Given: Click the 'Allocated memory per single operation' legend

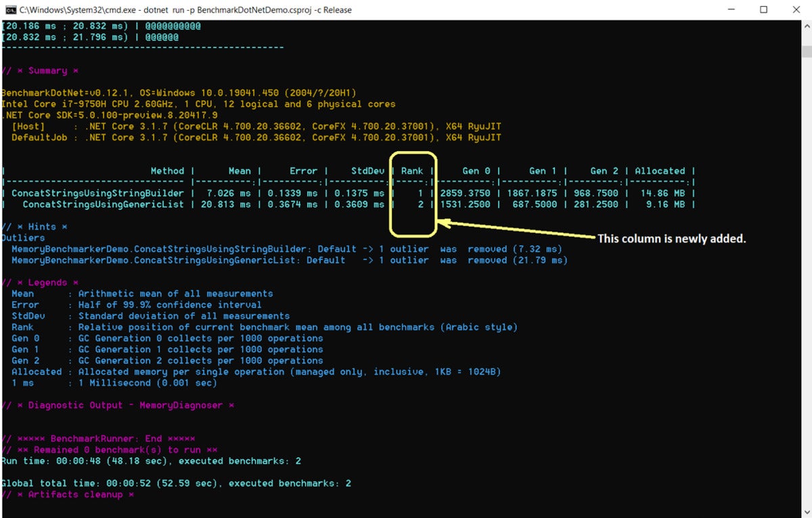Looking at the screenshot, I should pos(290,372).
